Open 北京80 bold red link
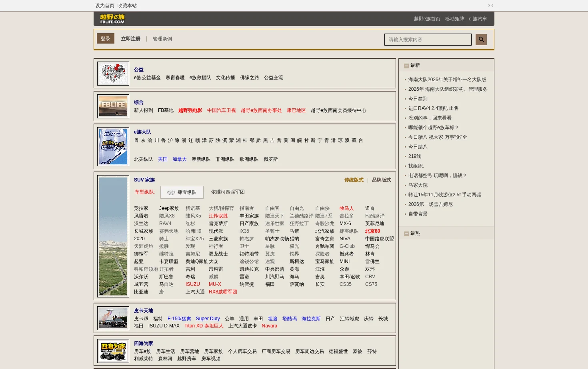Image resolution: width=588 pixels, height=369 pixels. click(x=373, y=231)
